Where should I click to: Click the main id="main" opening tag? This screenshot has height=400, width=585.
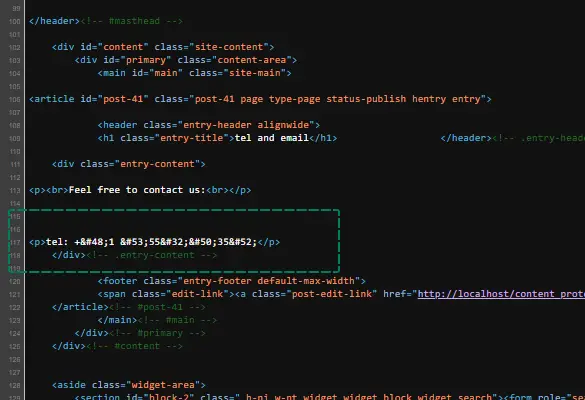(194, 73)
